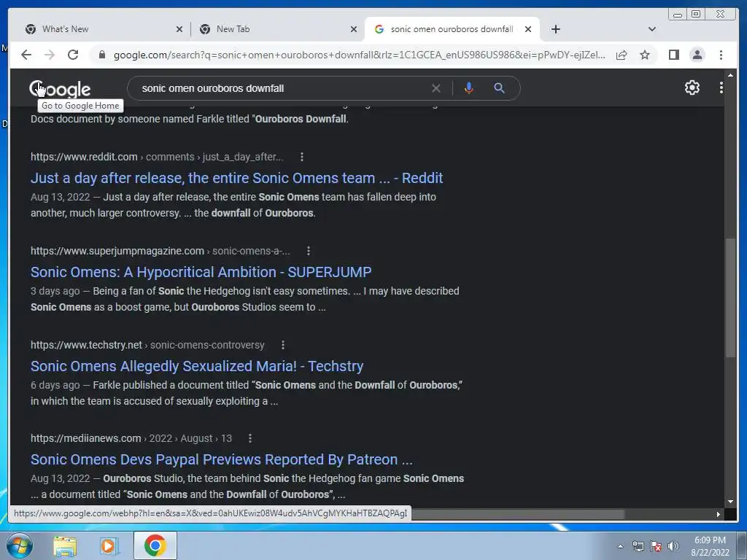The height and width of the screenshot is (560, 747).
Task: Switch to the New Tab tab
Action: tap(277, 29)
